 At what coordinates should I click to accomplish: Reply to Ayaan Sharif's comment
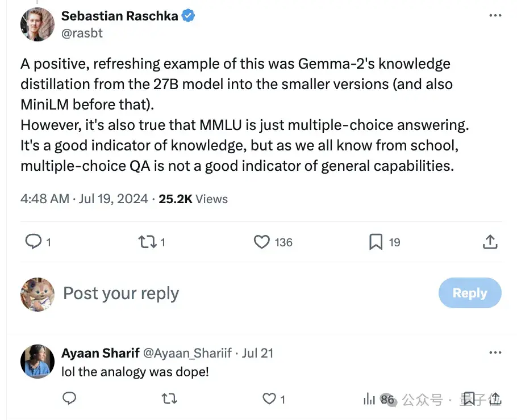click(x=69, y=399)
